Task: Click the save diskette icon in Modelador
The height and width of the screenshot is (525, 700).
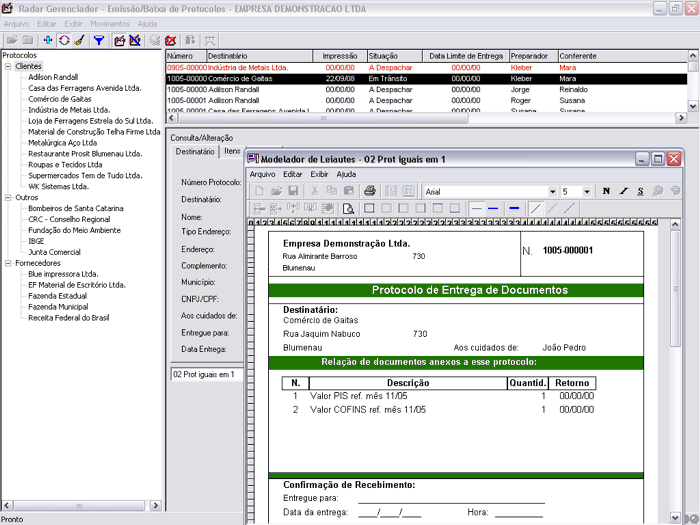Action: [293, 191]
